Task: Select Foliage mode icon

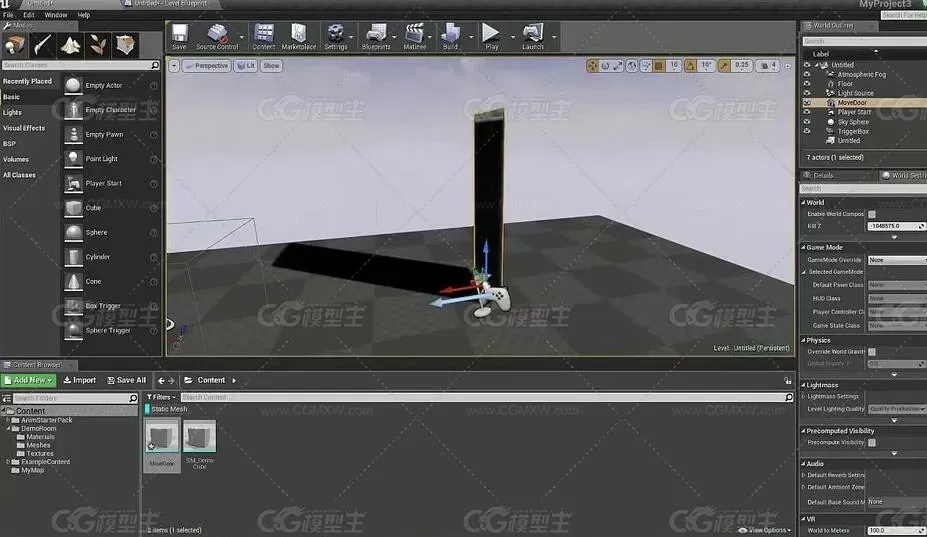Action: click(98, 45)
